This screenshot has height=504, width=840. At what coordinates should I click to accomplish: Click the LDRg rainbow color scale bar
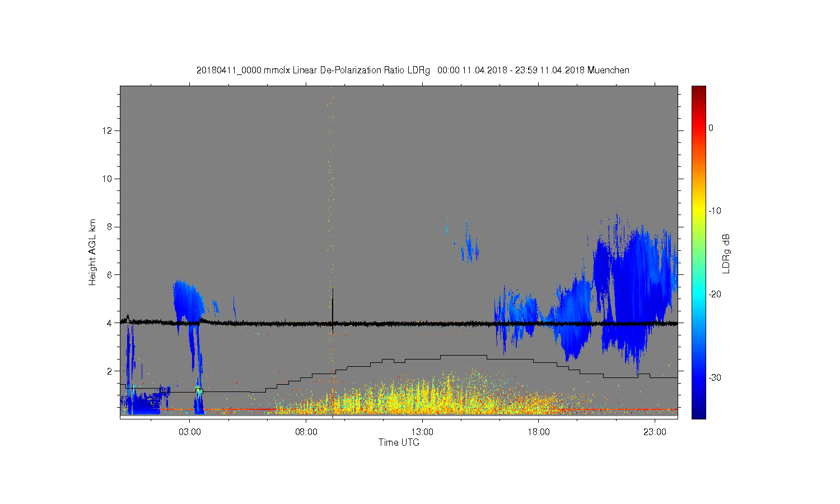coord(698,252)
